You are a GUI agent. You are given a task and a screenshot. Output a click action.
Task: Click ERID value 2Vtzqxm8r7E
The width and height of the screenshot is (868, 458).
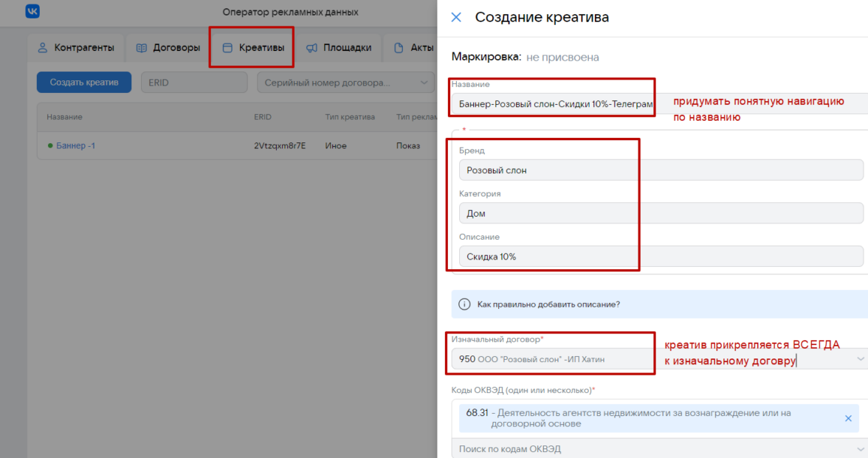tap(280, 146)
